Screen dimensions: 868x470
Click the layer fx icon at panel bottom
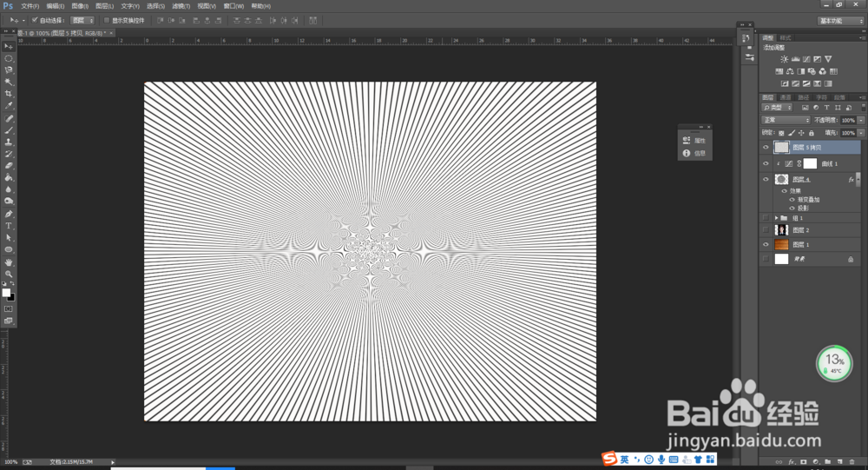[x=792, y=461]
